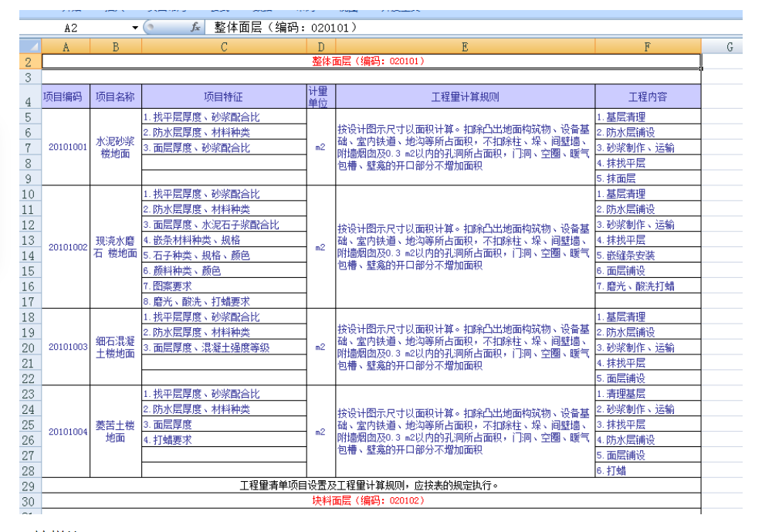This screenshot has width=772, height=532.
Task: Click the select-all corner above row 2
Action: (x=31, y=47)
